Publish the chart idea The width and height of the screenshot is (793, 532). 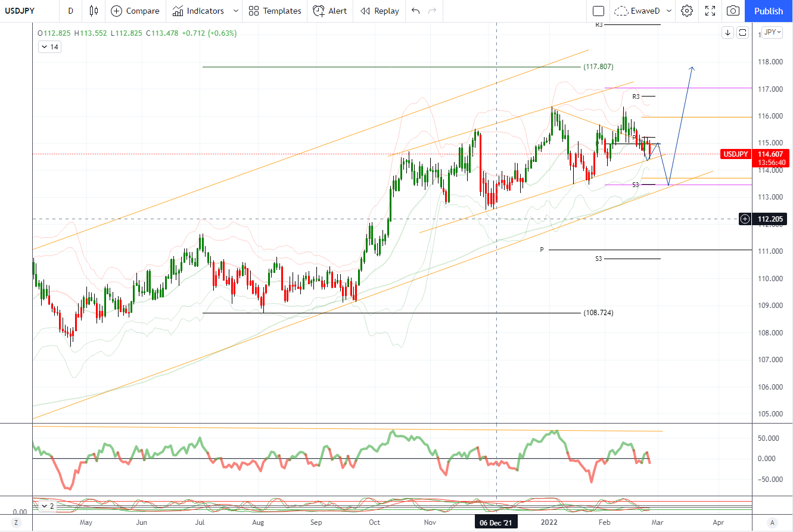click(x=769, y=11)
